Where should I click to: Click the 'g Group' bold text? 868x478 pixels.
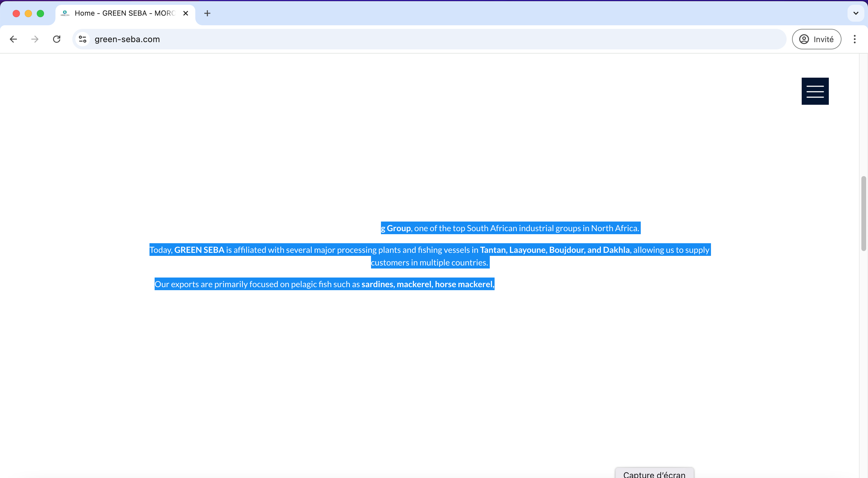(x=396, y=228)
